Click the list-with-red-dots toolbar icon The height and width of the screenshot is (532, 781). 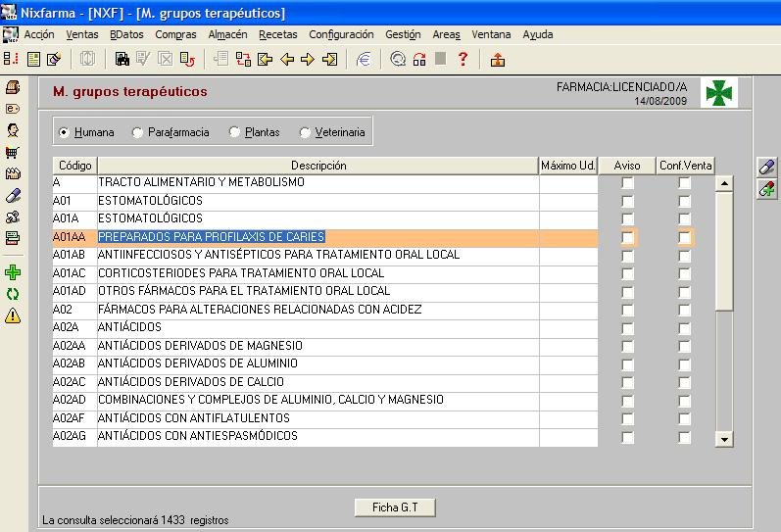(x=11, y=60)
